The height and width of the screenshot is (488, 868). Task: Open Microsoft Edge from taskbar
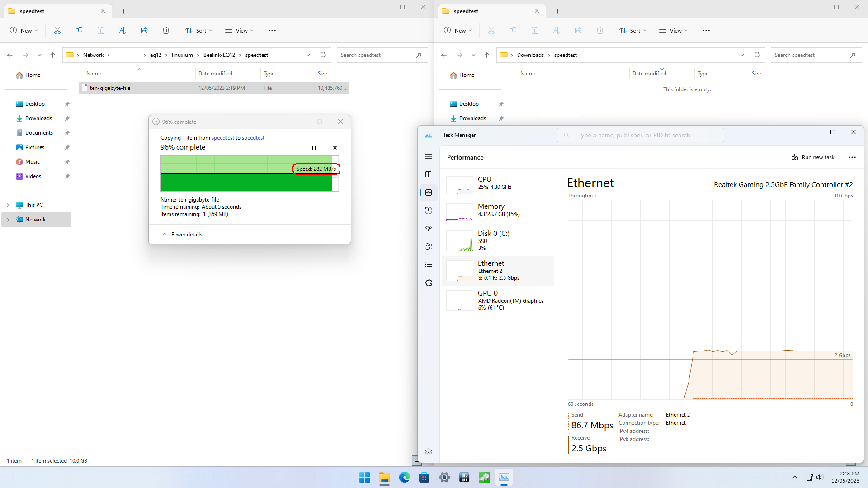coord(404,478)
